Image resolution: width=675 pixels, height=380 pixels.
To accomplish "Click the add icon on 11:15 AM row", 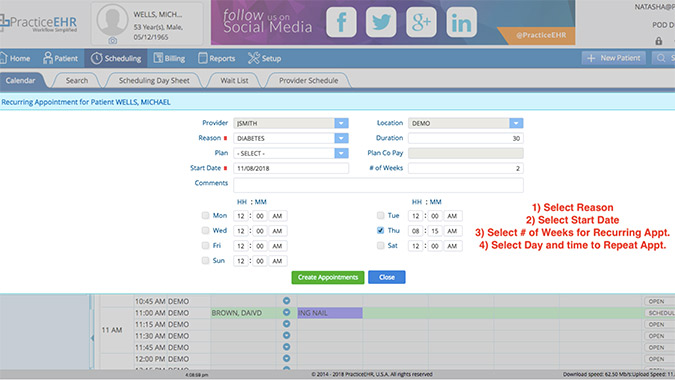I will (286, 324).
